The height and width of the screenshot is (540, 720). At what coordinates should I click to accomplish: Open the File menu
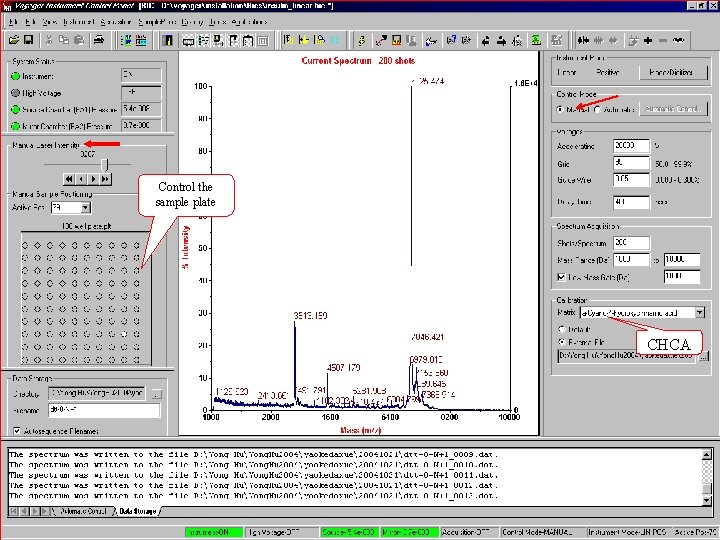tap(13, 22)
